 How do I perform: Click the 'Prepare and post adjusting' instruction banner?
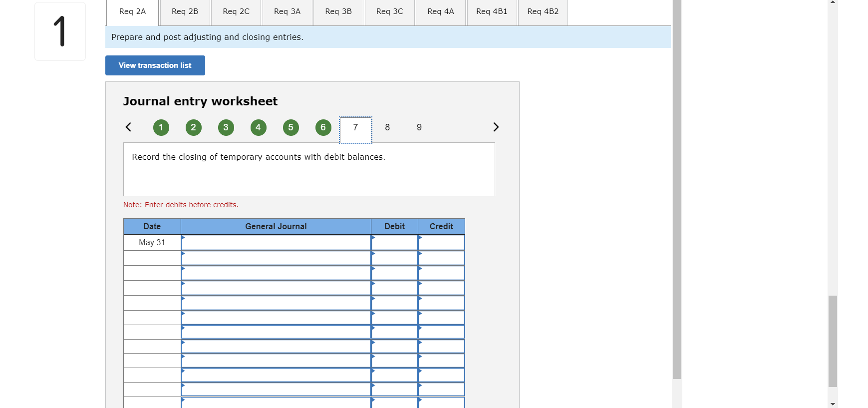click(388, 37)
